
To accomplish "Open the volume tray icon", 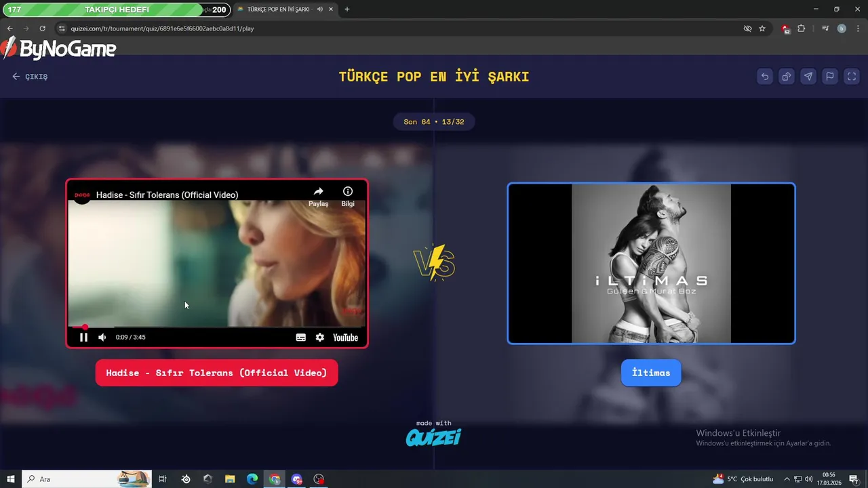I will 808,479.
